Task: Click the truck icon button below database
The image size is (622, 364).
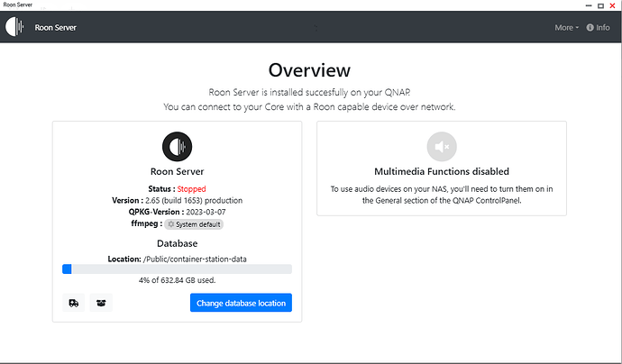Action: tap(73, 303)
